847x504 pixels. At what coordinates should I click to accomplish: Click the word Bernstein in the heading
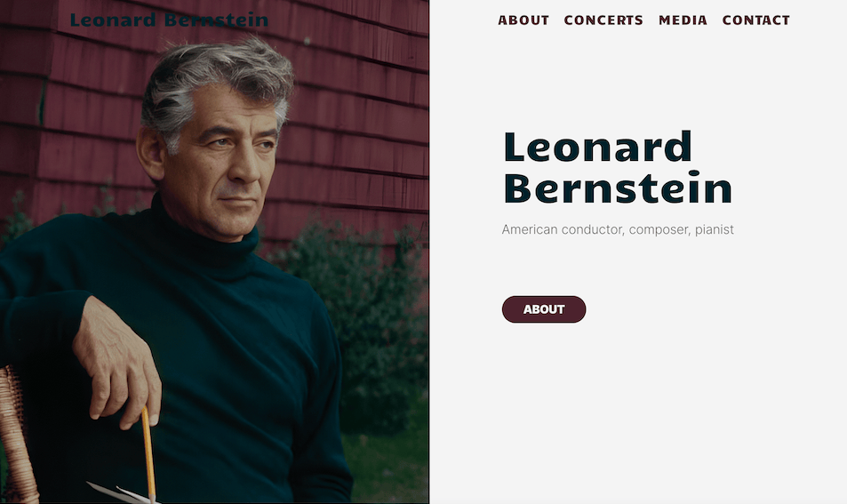point(618,188)
